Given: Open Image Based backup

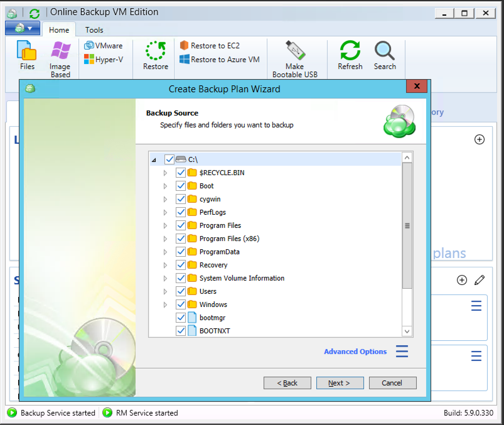Looking at the screenshot, I should click(x=60, y=56).
